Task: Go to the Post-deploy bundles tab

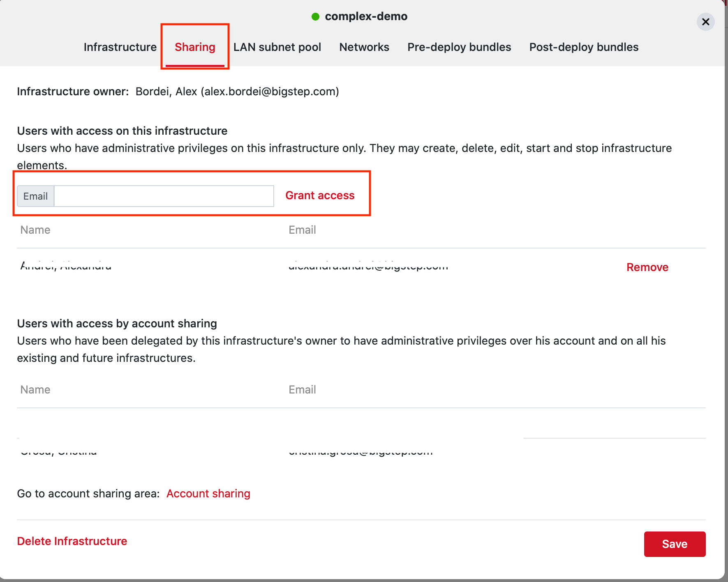Action: (584, 47)
